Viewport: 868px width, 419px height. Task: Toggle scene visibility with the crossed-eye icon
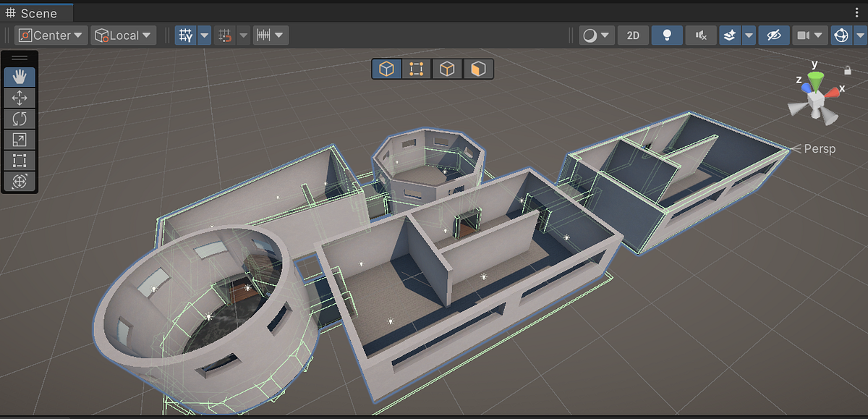pos(774,35)
